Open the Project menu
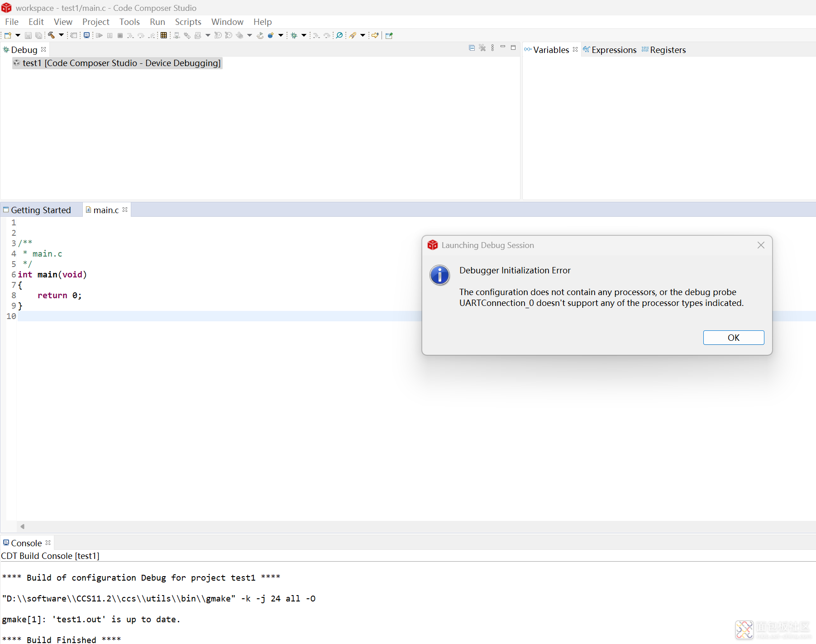Screen dimensions: 816x644 tap(96, 22)
